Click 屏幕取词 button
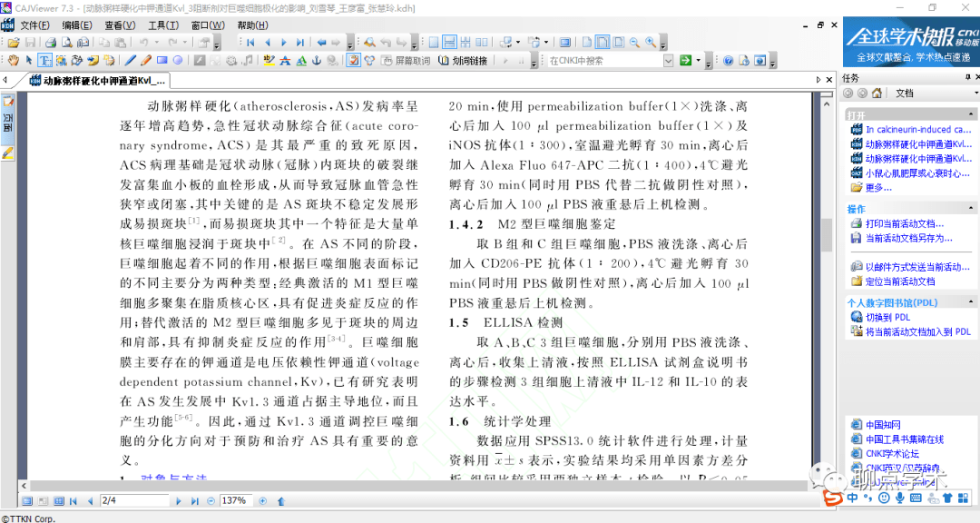980x523 pixels. [407, 61]
